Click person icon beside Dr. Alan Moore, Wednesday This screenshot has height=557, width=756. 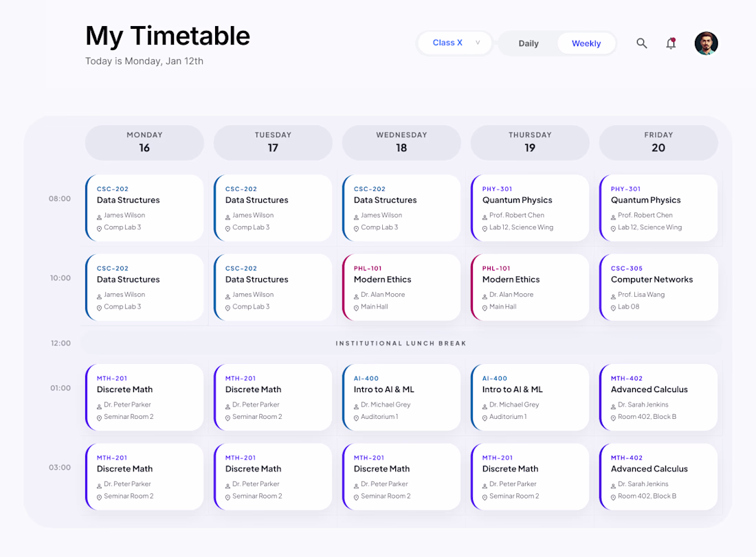(x=356, y=296)
